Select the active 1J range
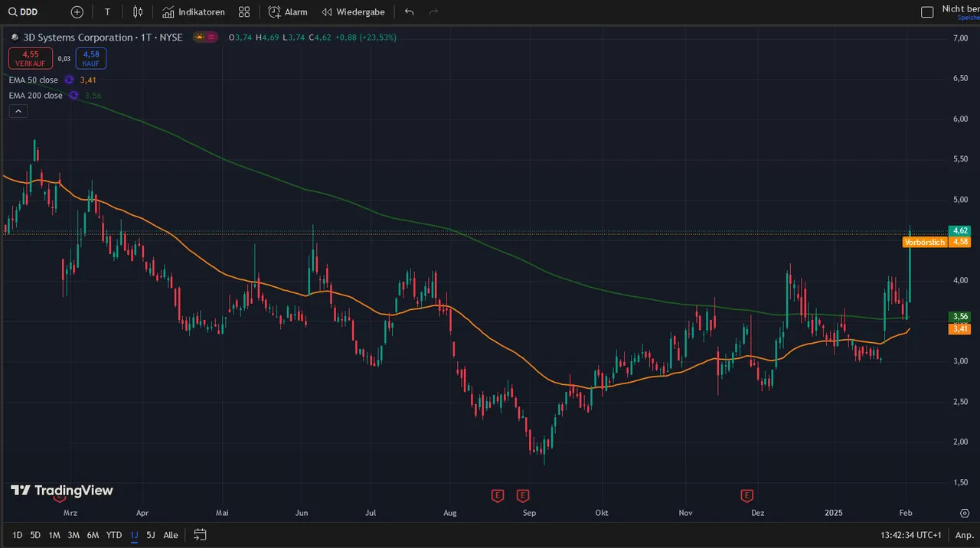This screenshot has height=548, width=980. point(134,535)
